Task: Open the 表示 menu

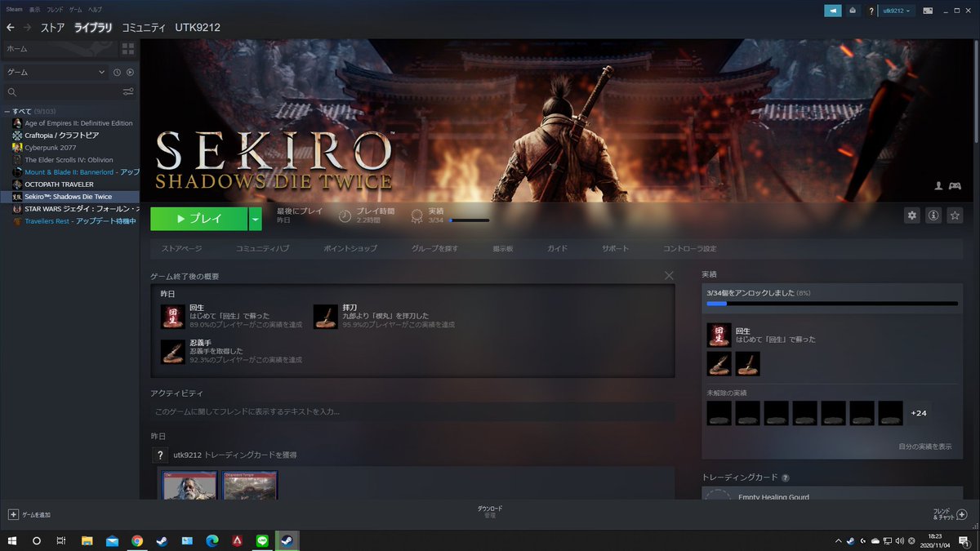Action: (x=34, y=8)
